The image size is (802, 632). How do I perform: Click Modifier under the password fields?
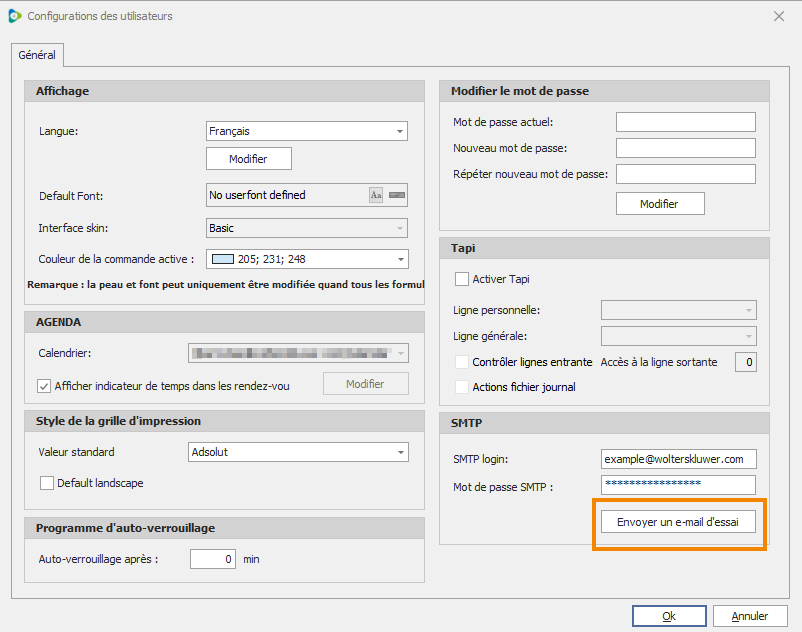click(x=660, y=204)
